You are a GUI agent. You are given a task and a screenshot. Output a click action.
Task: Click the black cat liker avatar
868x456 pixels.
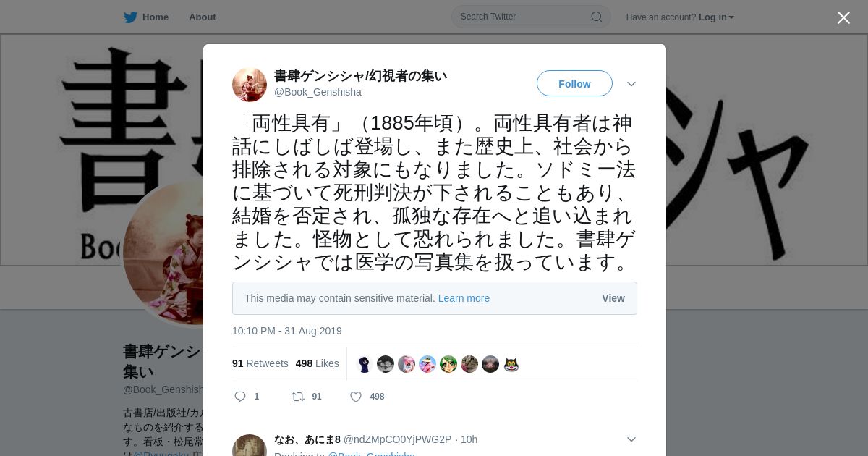point(511,364)
